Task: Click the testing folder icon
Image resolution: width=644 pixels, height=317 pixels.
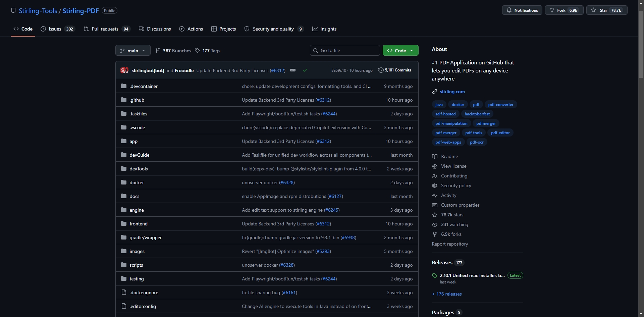Action: coord(124,279)
